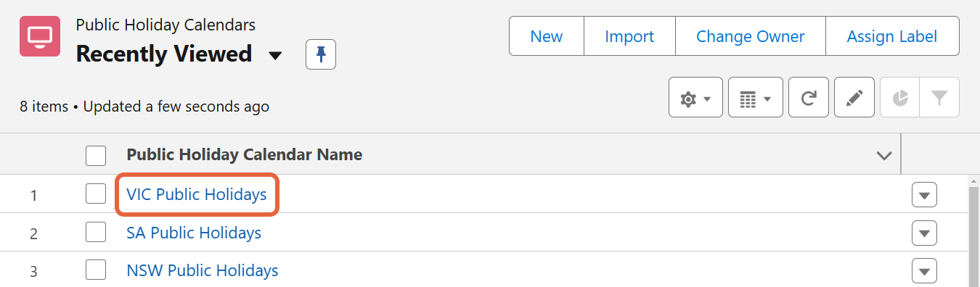Click the Public Holiday Calendars object icon
This screenshot has height=287, width=980.
pyautogui.click(x=40, y=36)
